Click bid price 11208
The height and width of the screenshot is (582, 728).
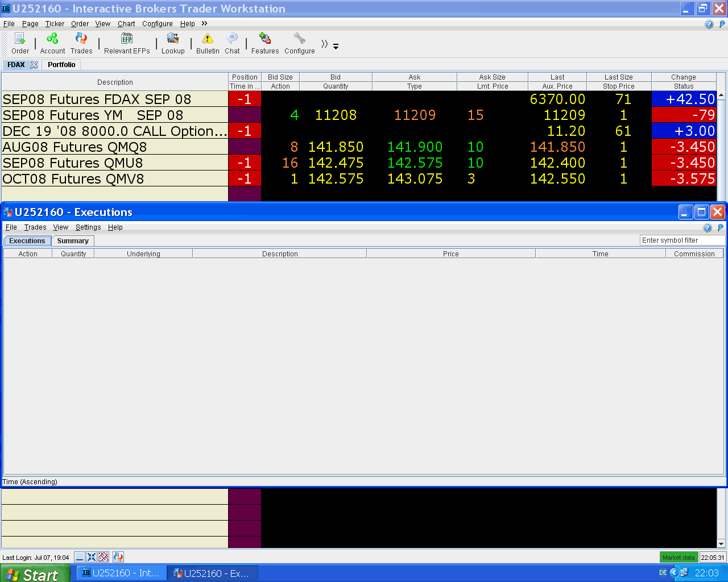pos(336,115)
